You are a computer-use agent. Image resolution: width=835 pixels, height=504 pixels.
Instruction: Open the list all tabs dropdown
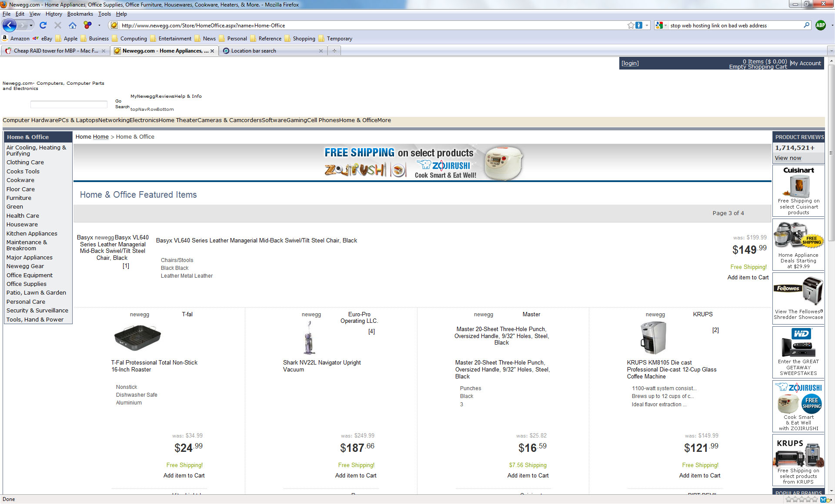831,51
